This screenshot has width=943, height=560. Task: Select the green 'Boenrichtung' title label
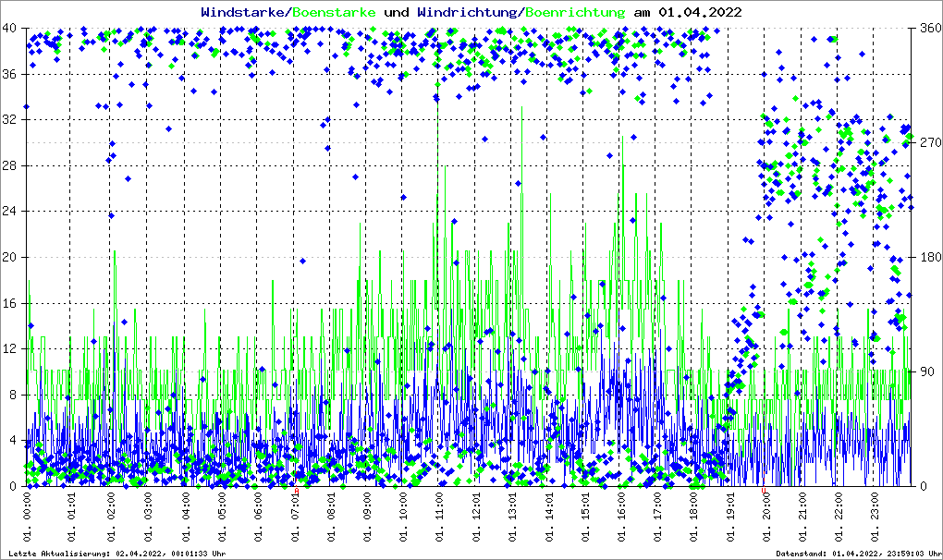coord(575,13)
